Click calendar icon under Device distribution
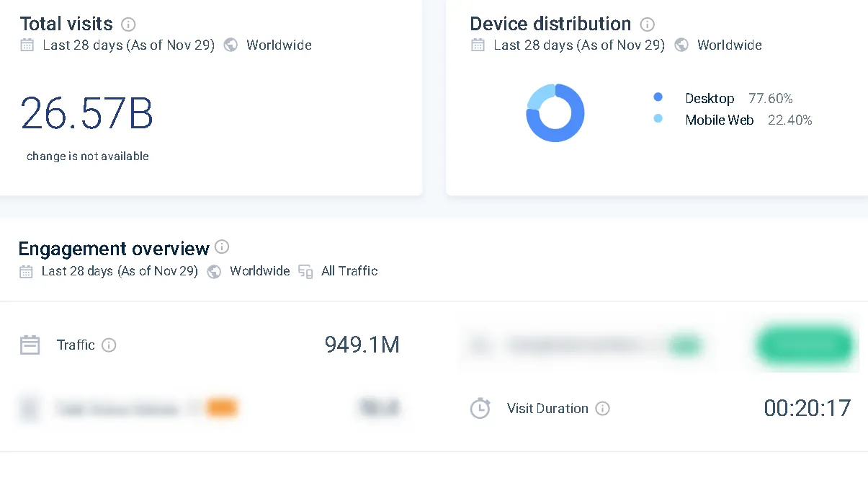Viewport: 868px width, 496px height. [478, 45]
